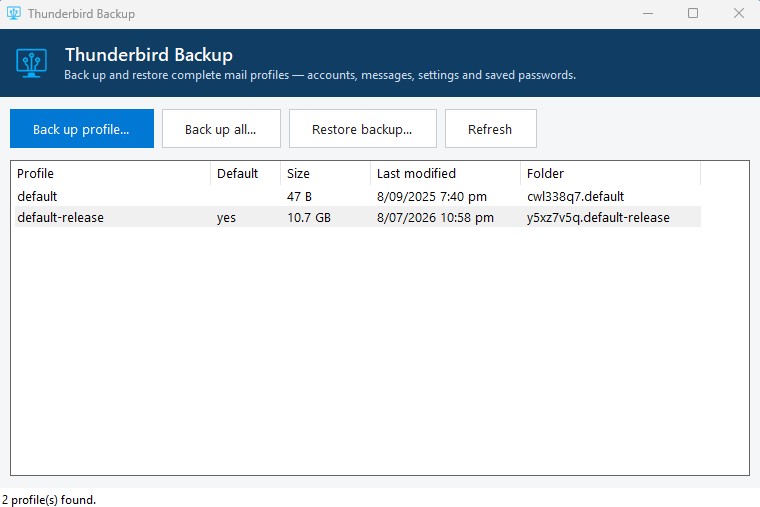Click the title bar app icon
This screenshot has height=507, width=760.
[x=14, y=13]
